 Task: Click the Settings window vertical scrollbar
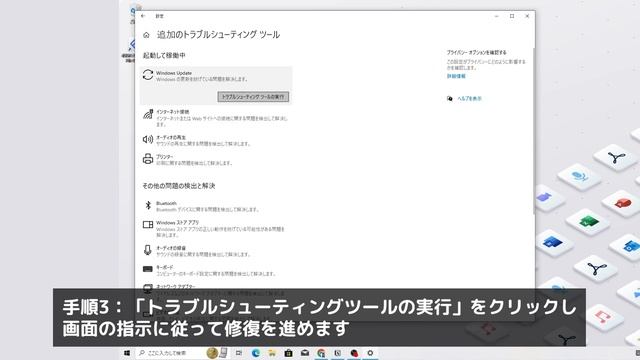click(x=533, y=131)
